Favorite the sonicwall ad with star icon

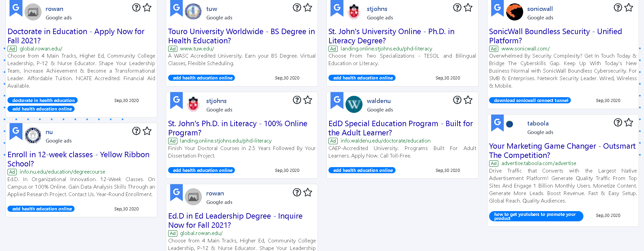pos(629,8)
